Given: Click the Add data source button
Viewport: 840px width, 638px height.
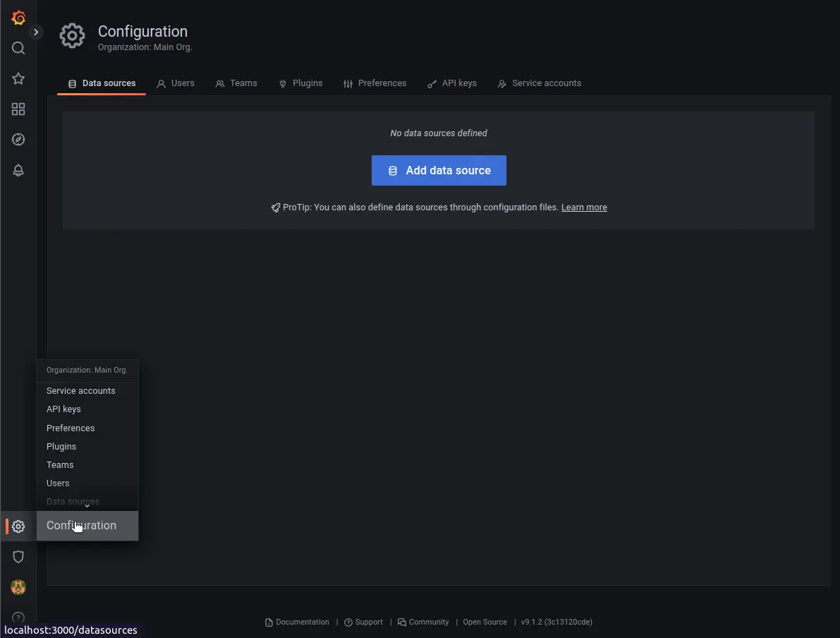Looking at the screenshot, I should pos(439,170).
